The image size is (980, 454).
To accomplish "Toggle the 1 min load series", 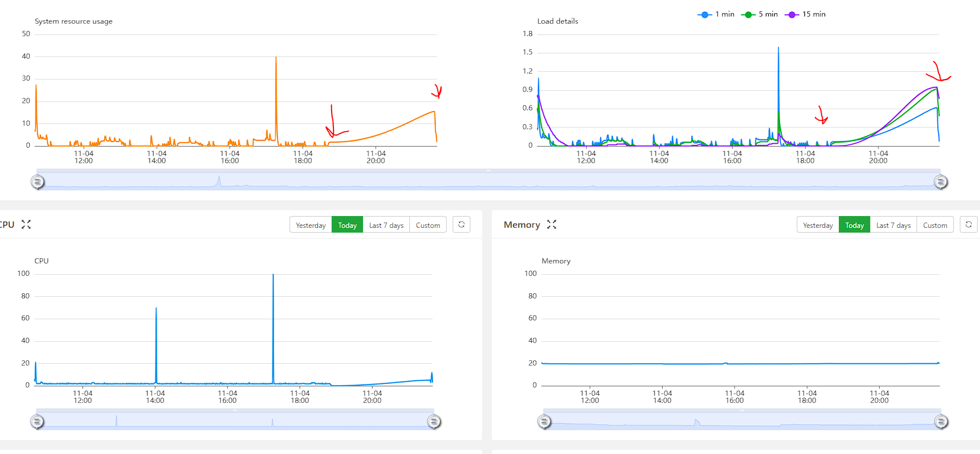I will 716,14.
